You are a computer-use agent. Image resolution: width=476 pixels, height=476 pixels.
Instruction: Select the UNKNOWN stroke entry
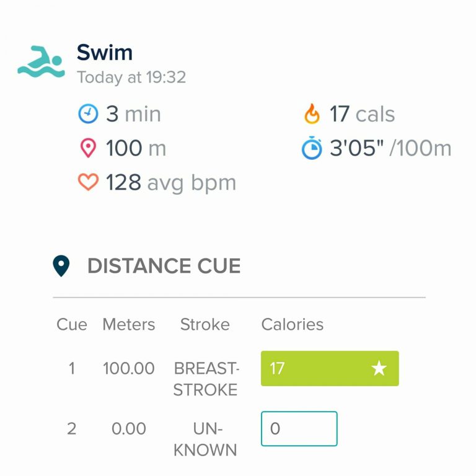click(x=206, y=439)
